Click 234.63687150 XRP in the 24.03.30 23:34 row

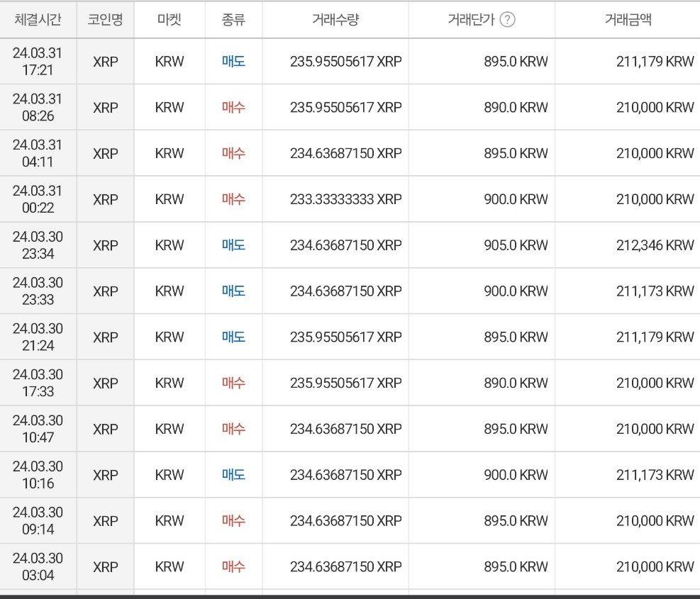[346, 245]
